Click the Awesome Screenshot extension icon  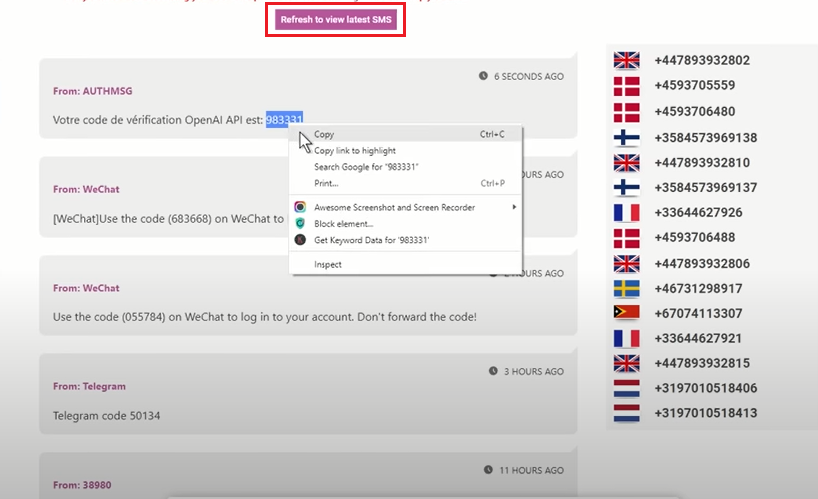tap(300, 208)
